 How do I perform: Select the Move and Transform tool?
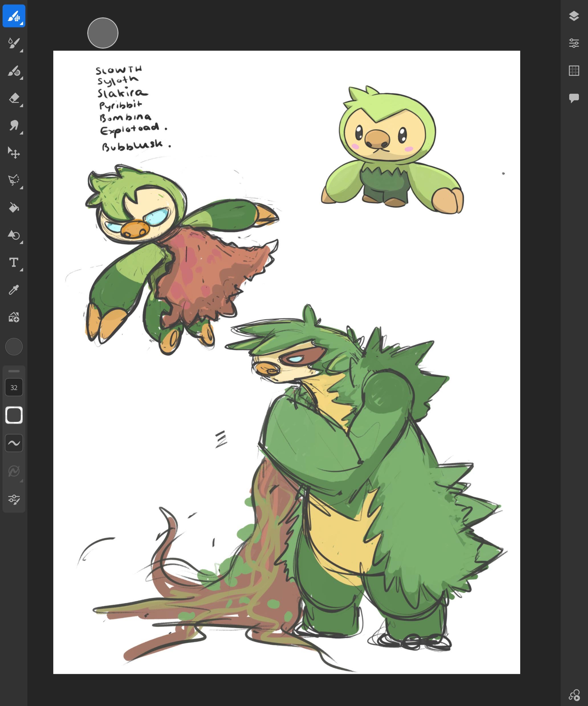click(x=14, y=153)
